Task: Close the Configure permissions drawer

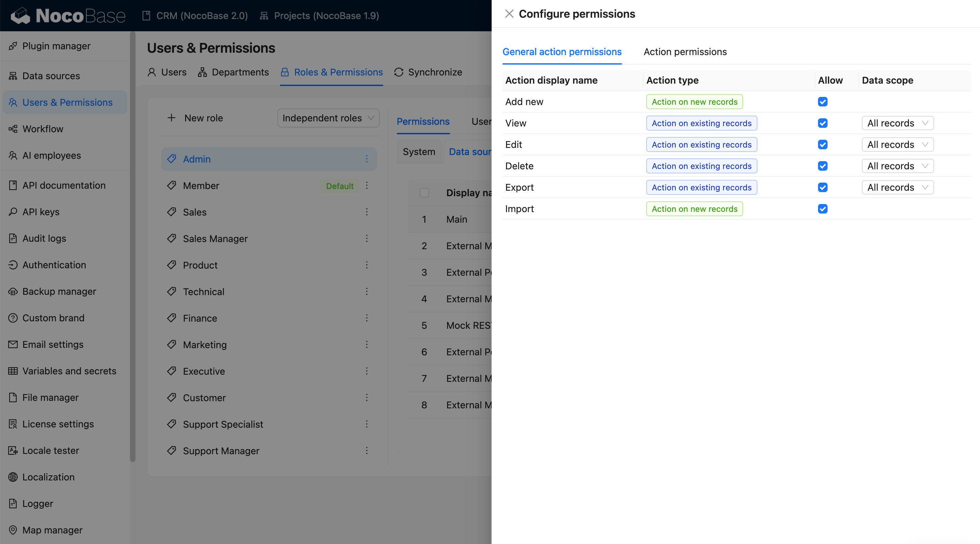Action: click(x=509, y=14)
